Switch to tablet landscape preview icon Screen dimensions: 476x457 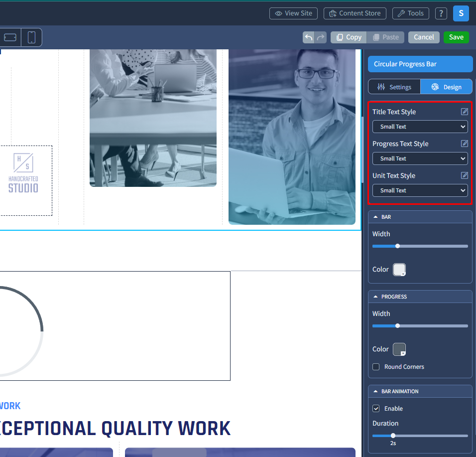(10, 37)
